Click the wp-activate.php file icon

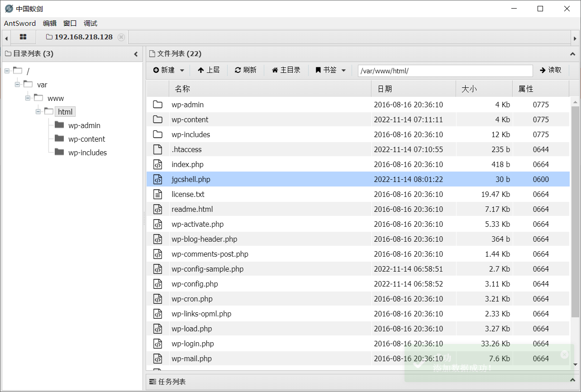click(x=157, y=224)
